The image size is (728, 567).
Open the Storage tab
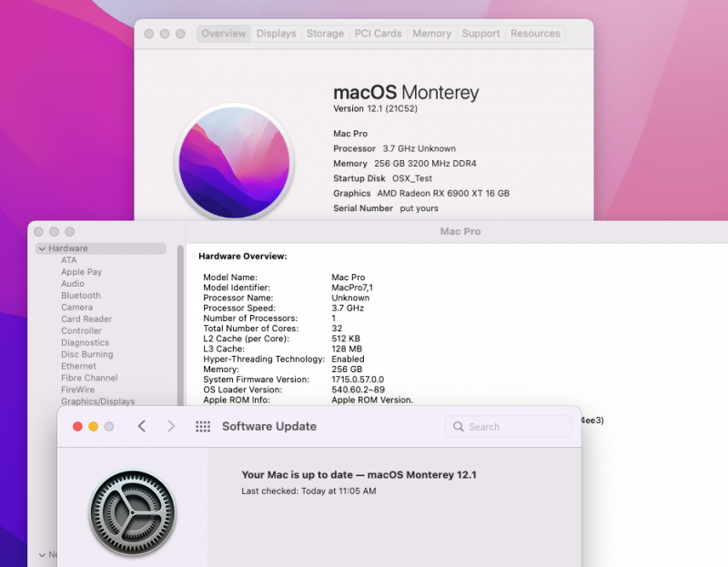click(x=326, y=34)
